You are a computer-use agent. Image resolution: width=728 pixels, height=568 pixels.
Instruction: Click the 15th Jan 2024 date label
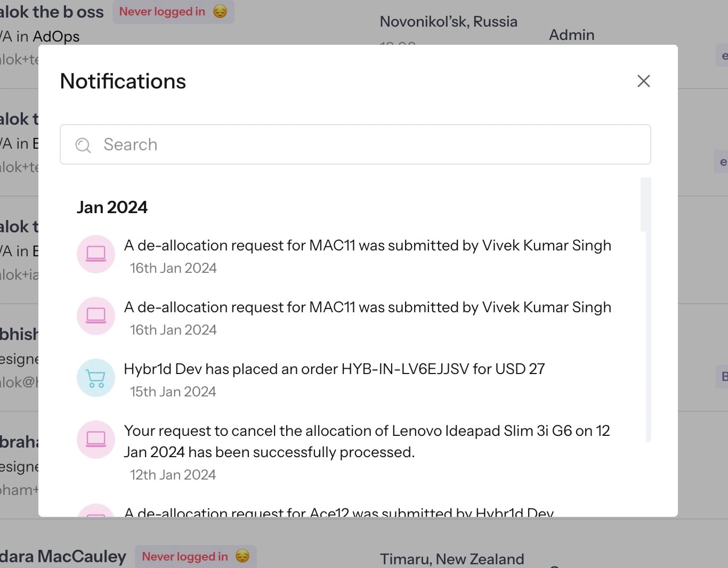click(173, 392)
